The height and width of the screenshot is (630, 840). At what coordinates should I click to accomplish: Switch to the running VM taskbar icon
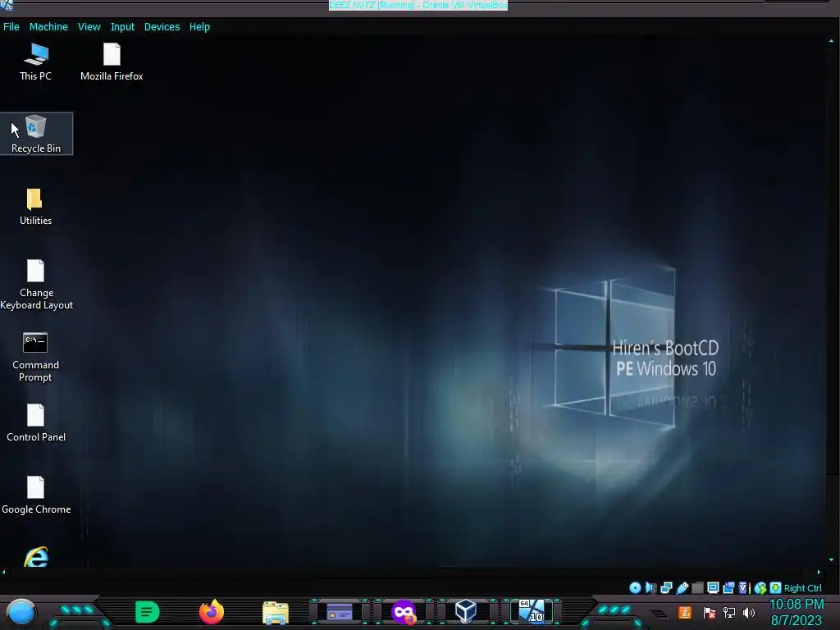(x=532, y=611)
